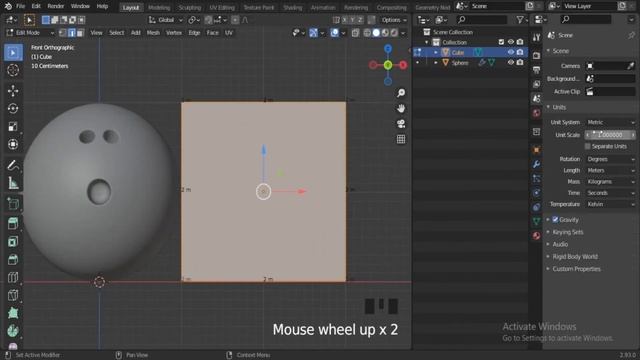The height and width of the screenshot is (360, 640).
Task: Switch perspective/orthographic grid icon
Action: coord(401,140)
